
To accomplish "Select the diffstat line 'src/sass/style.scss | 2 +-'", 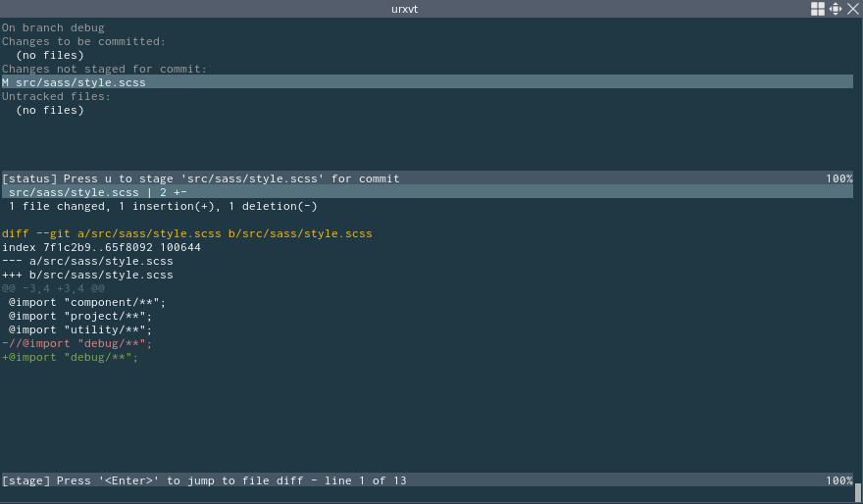I will coord(98,192).
